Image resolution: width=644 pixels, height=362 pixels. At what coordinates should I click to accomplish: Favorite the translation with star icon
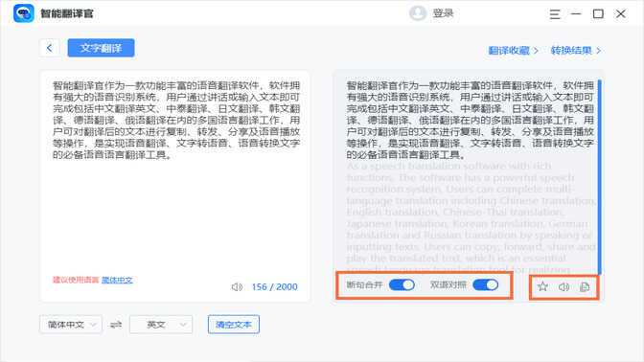click(x=543, y=286)
